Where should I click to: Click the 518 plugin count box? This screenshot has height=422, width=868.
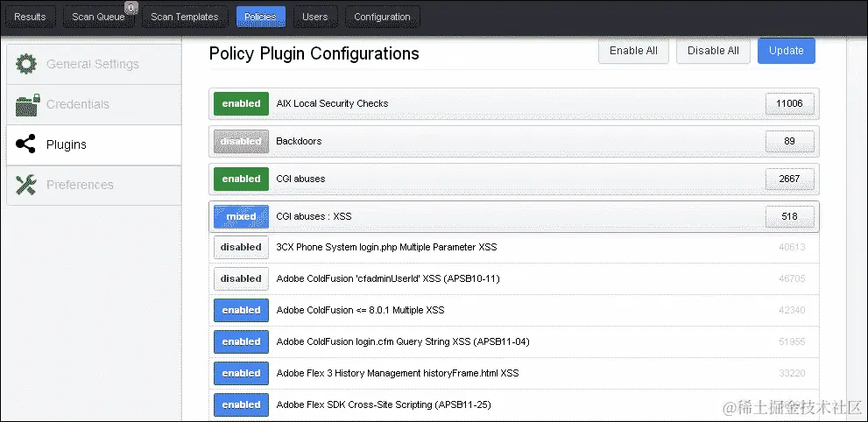(789, 216)
